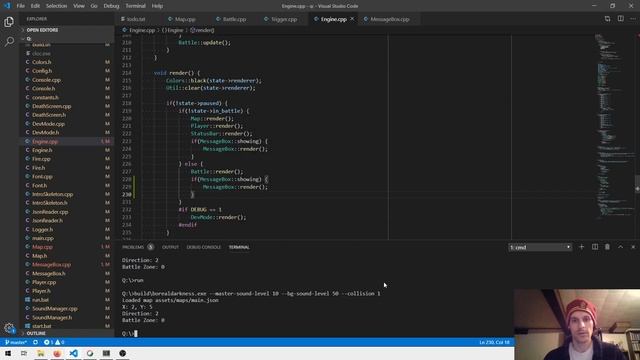Close the Engine.cpp editor tab
Image resolution: width=640 pixels, height=360 pixels.
tap(352, 19)
